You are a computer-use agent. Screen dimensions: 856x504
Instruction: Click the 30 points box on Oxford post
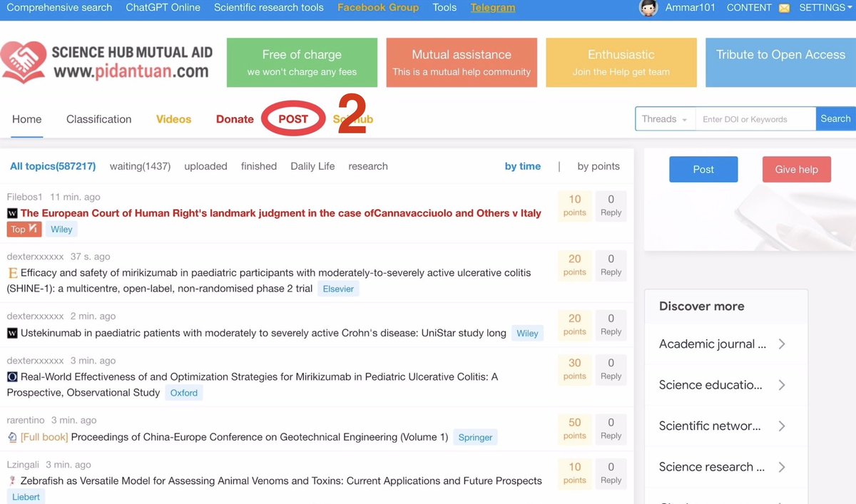[574, 369]
